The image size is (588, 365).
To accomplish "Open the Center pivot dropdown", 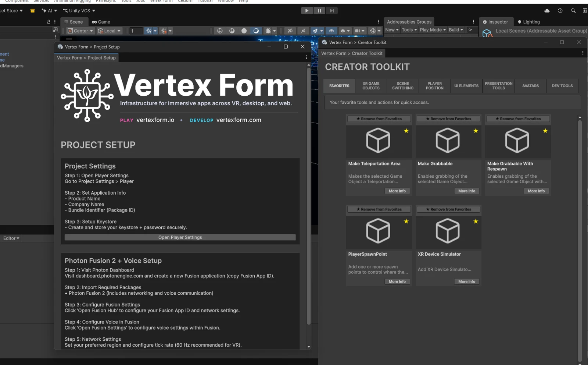I will click(x=80, y=31).
